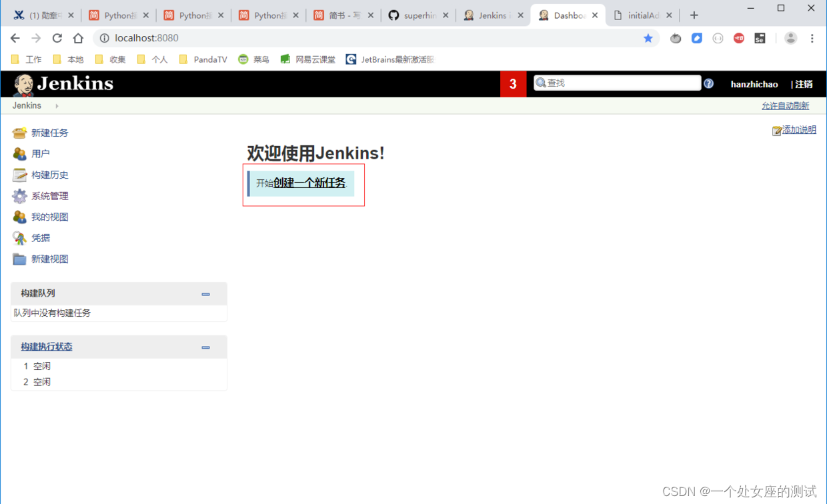Collapse the 构建队列 panel

(x=205, y=294)
